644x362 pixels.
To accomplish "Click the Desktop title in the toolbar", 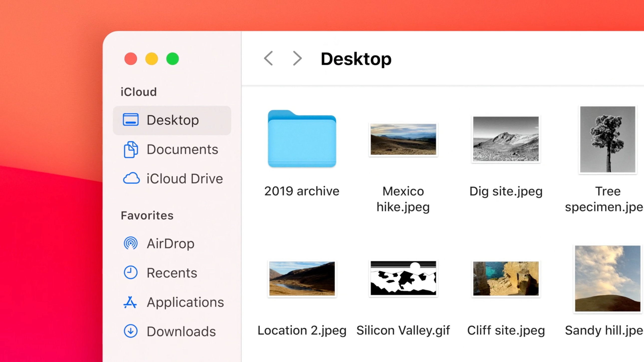I will [x=356, y=58].
